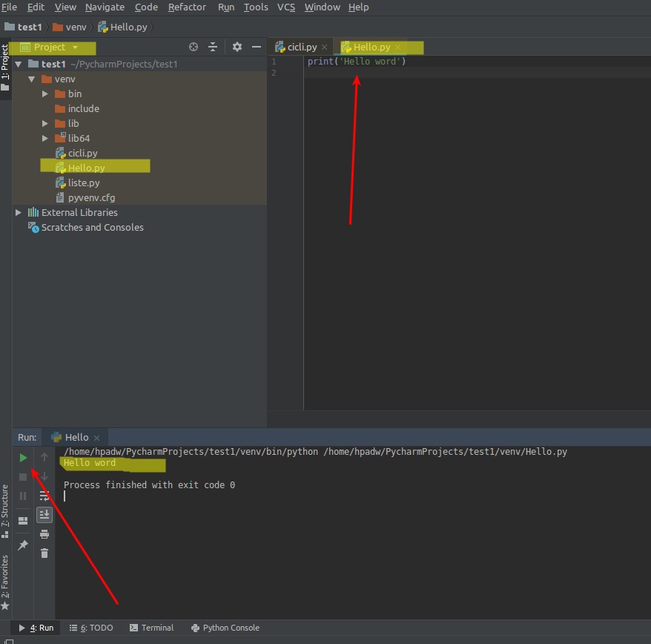The image size is (651, 644).
Task: Expand the bin folder
Action: click(44, 93)
